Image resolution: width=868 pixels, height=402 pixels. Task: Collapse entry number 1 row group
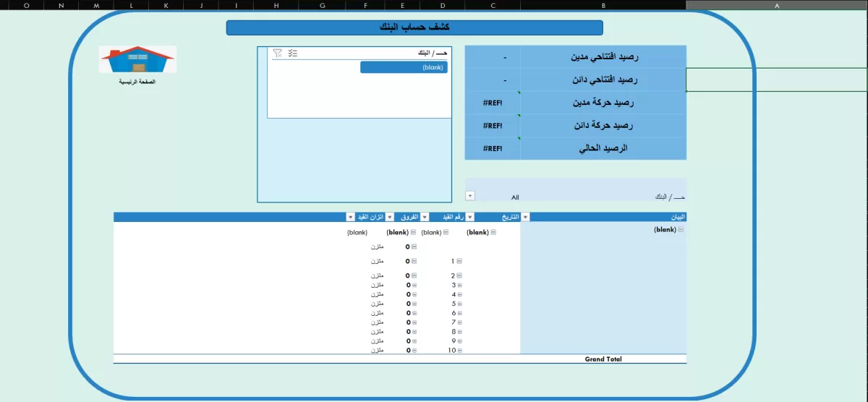[x=459, y=261]
